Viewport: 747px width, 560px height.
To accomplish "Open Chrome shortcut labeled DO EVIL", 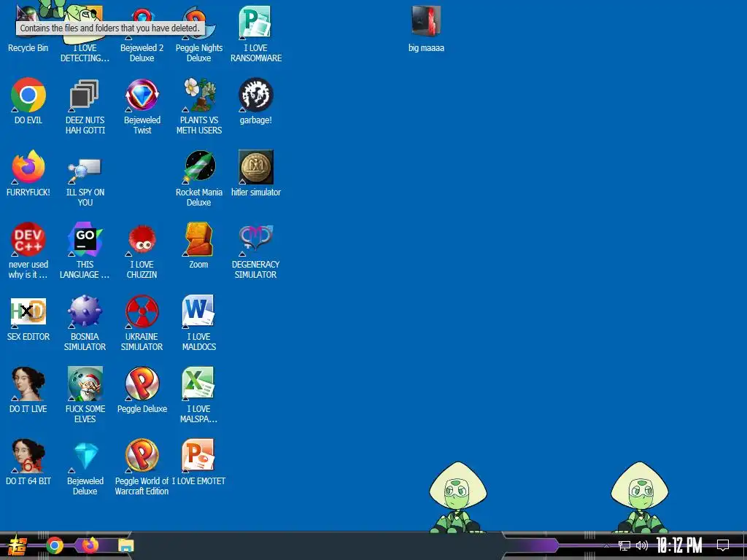I will point(28,101).
